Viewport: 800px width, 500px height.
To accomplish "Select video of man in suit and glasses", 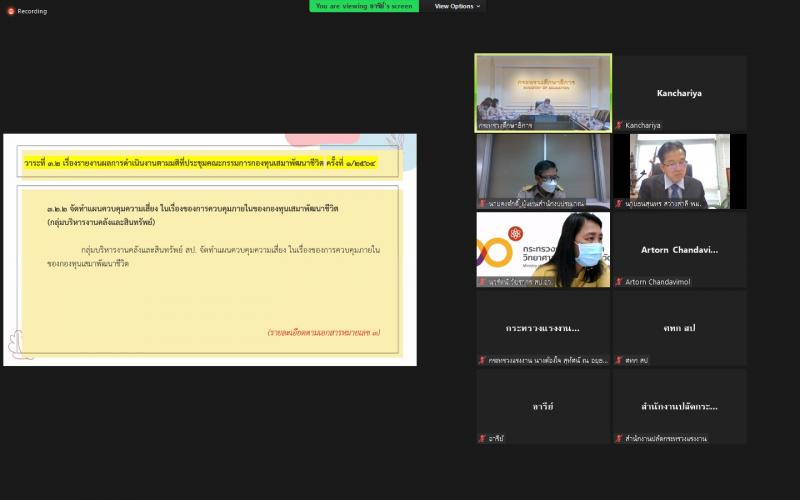I will (680, 171).
